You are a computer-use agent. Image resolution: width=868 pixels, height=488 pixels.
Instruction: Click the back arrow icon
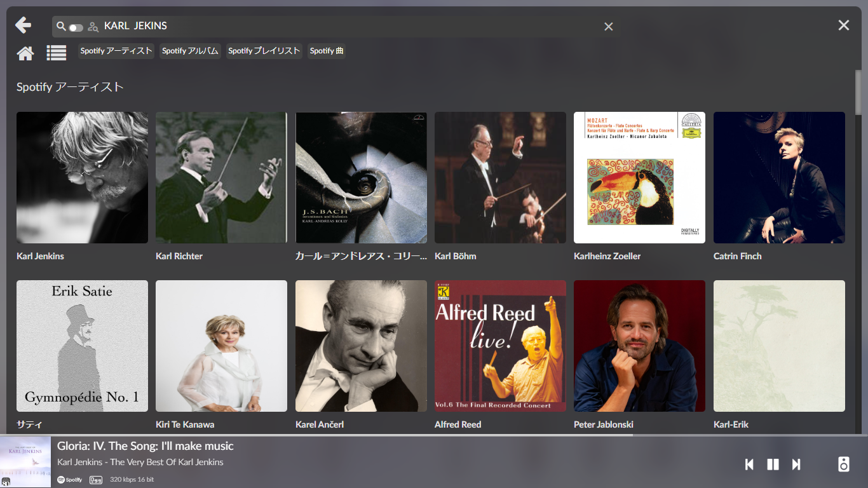23,25
